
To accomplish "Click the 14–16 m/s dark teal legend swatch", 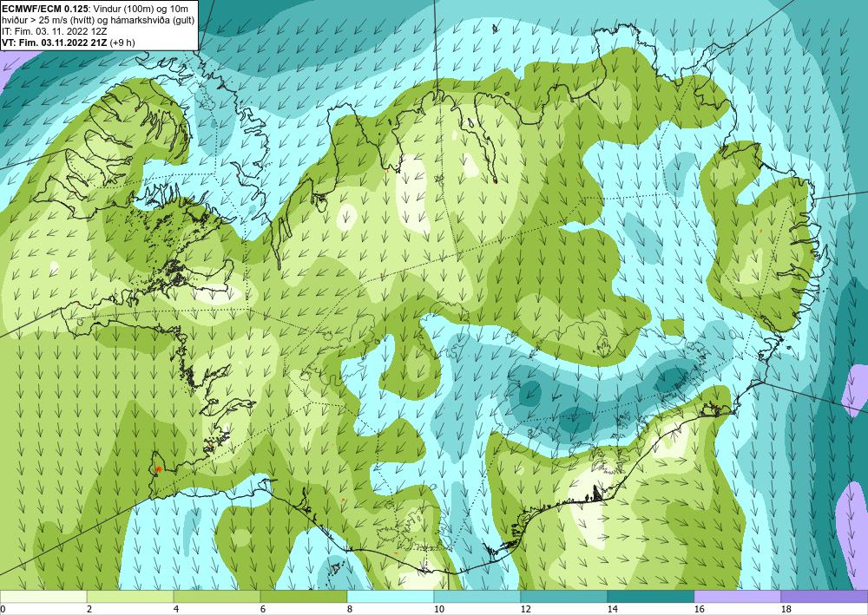I will [651, 597].
